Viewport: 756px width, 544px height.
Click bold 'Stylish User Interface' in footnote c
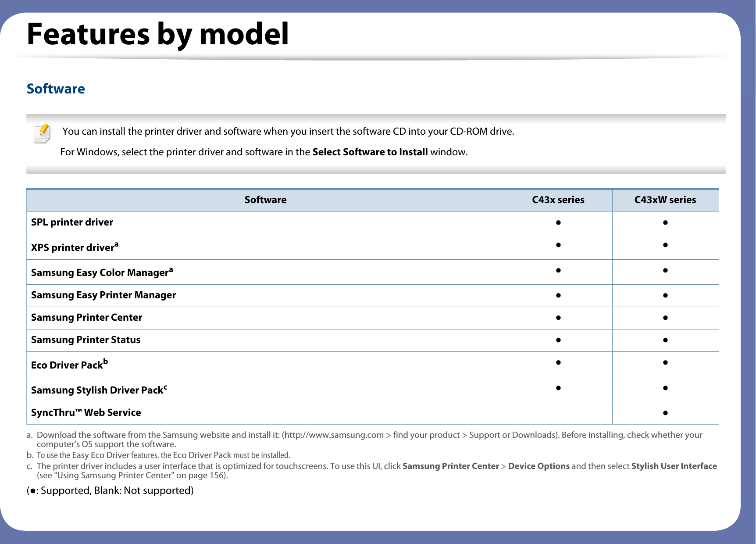674,466
